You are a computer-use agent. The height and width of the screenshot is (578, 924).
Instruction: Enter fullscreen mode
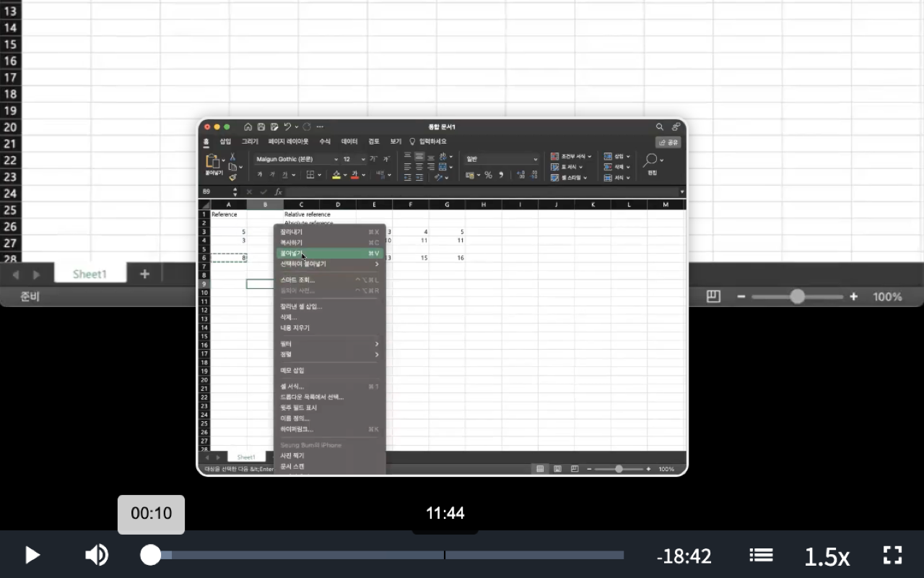pos(893,555)
